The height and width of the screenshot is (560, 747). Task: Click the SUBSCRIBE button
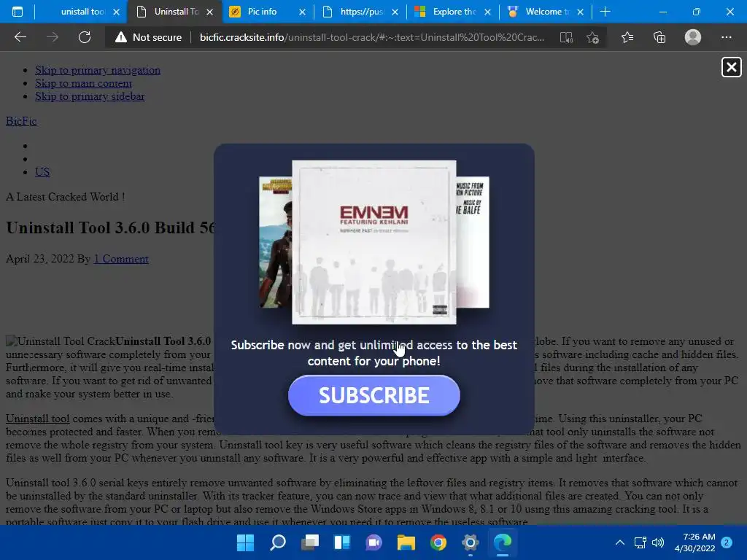point(374,395)
